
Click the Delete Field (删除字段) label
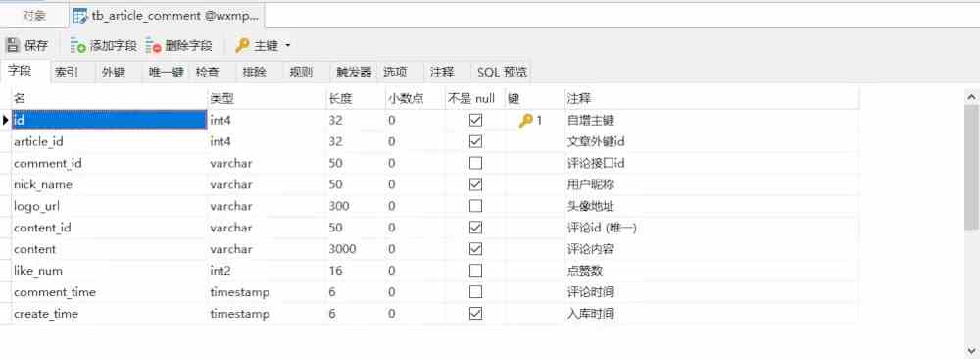click(189, 46)
